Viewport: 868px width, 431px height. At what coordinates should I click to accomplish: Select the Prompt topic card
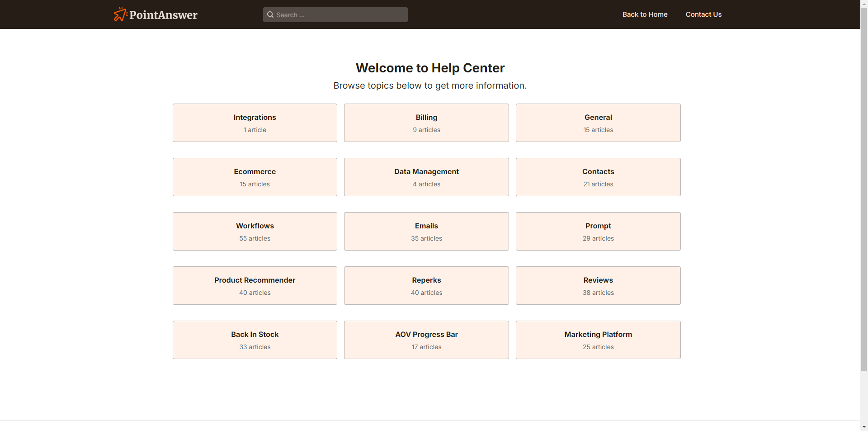pyautogui.click(x=598, y=231)
